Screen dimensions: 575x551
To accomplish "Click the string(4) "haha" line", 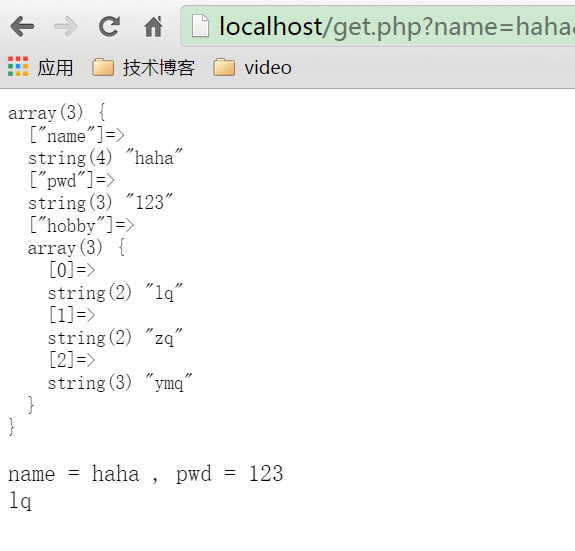I will pyautogui.click(x=105, y=158).
